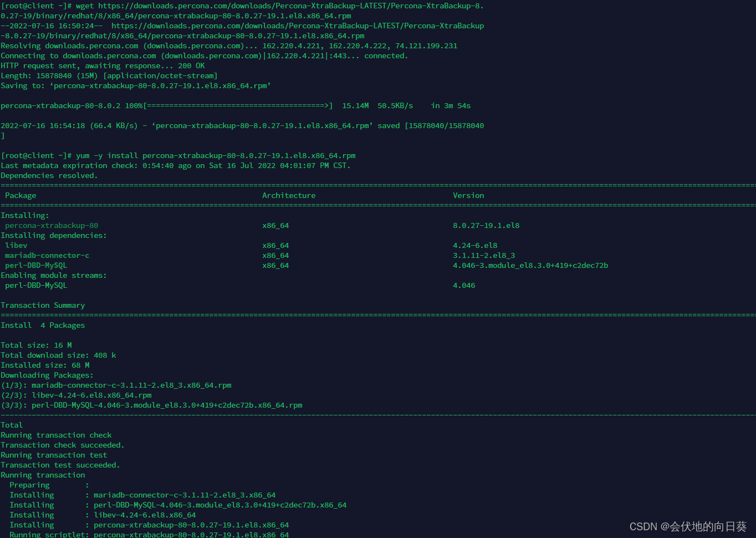The height and width of the screenshot is (538, 756).
Task: Click the installing 'libev-4.24-6.el8.x86_64' line
Action: 103,515
